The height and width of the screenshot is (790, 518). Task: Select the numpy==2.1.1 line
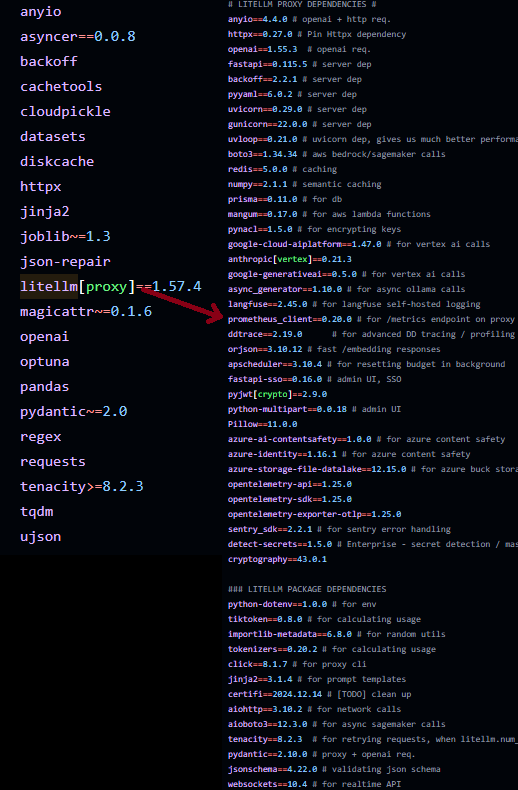coord(304,184)
